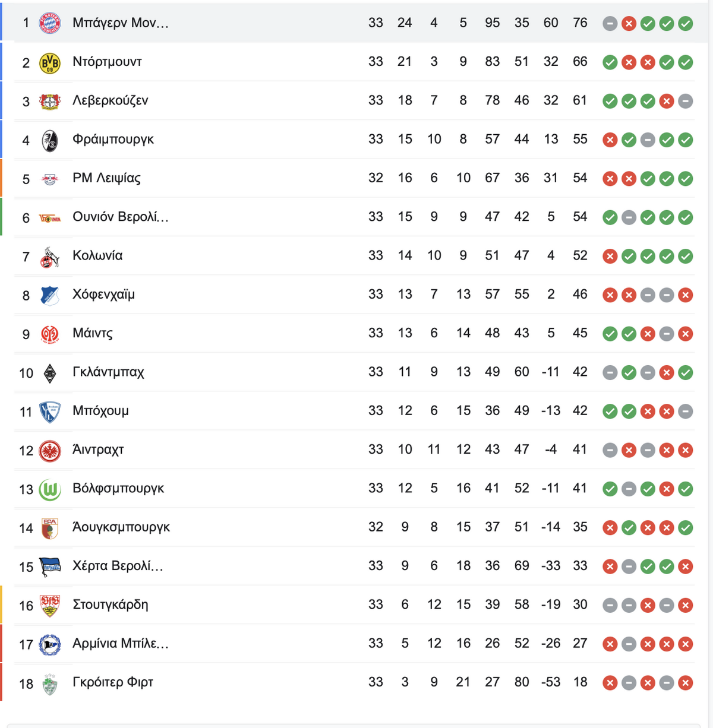Select the Freiburg club badge
Image resolution: width=713 pixels, height=728 pixels.
point(50,140)
